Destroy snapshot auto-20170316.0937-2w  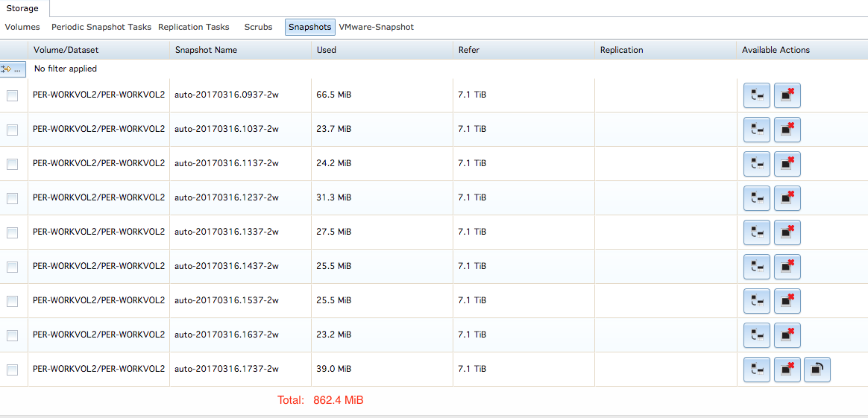[x=787, y=95]
